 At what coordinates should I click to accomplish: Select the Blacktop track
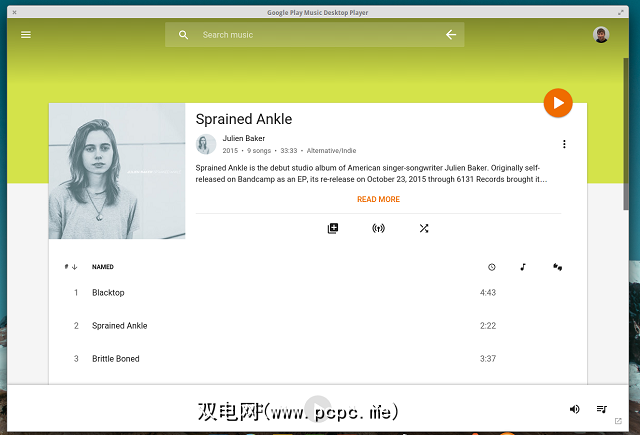(x=318, y=293)
